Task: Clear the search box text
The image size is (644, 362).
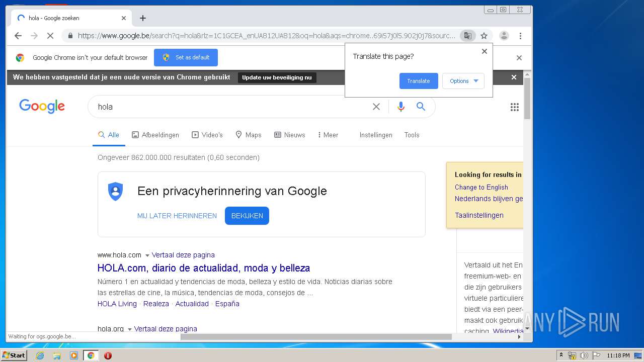Action: click(376, 107)
